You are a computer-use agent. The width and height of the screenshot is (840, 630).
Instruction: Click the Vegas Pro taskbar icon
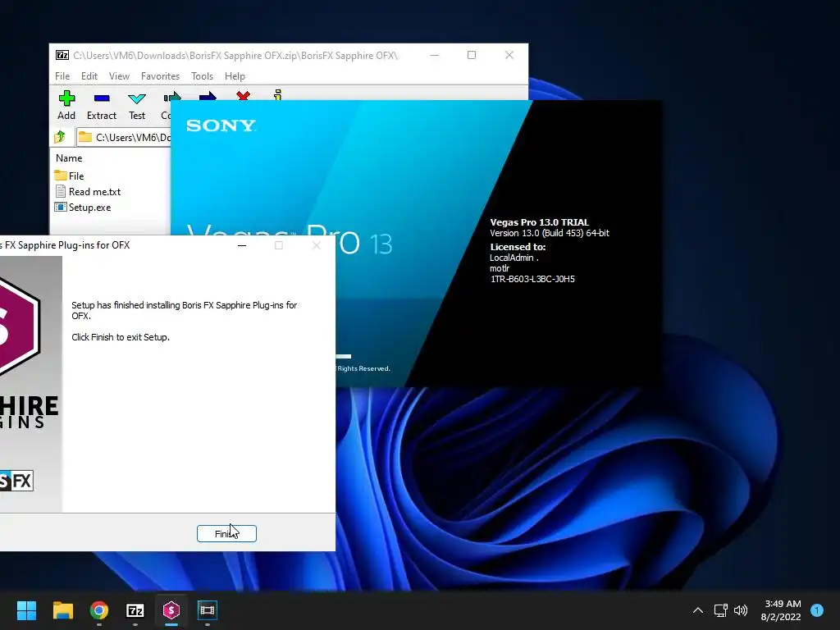pyautogui.click(x=208, y=610)
